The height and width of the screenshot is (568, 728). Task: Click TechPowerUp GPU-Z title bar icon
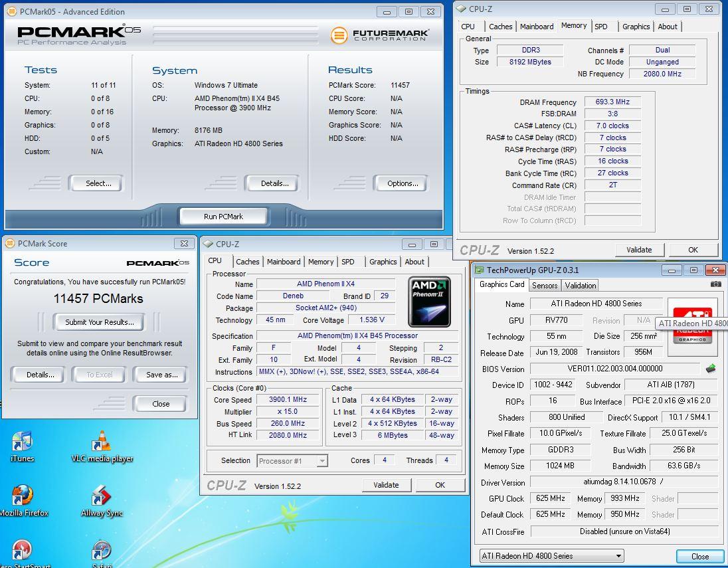point(480,270)
